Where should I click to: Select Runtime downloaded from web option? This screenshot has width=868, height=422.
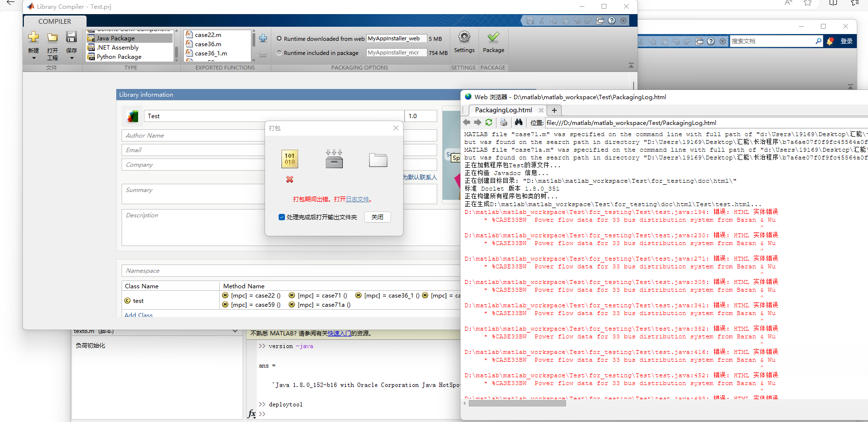pyautogui.click(x=279, y=38)
